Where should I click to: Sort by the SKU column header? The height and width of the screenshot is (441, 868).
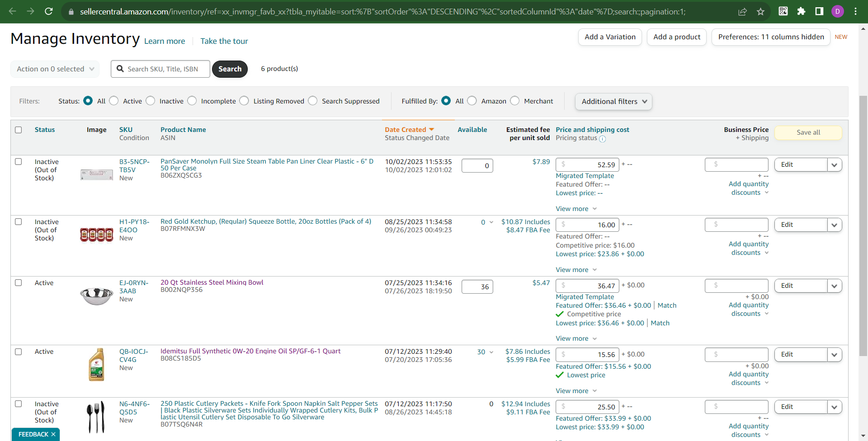126,130
